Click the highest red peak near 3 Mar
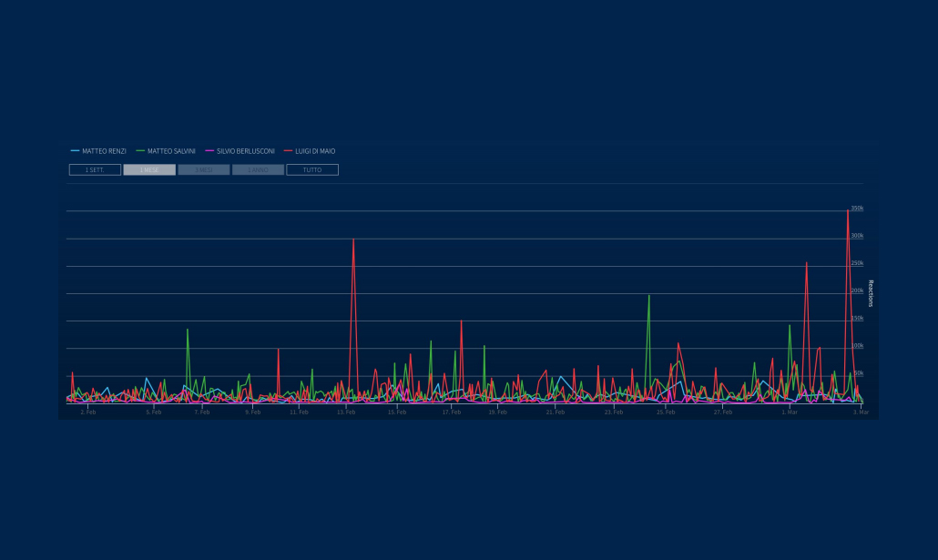This screenshot has width=938, height=560. point(848,211)
